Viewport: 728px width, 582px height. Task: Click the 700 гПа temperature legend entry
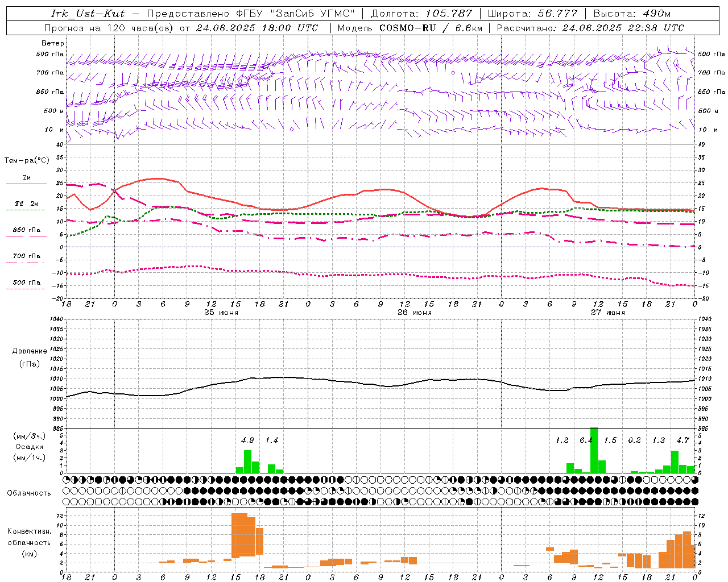(x=27, y=256)
